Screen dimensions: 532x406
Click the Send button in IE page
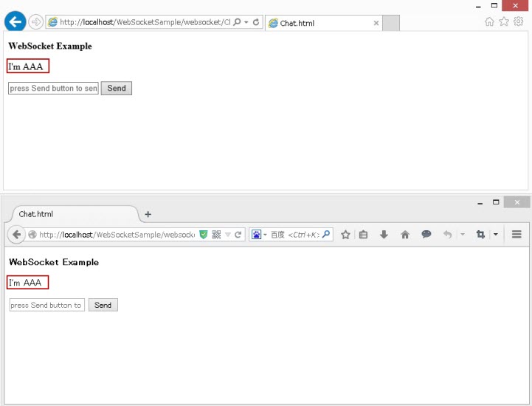[x=117, y=89]
